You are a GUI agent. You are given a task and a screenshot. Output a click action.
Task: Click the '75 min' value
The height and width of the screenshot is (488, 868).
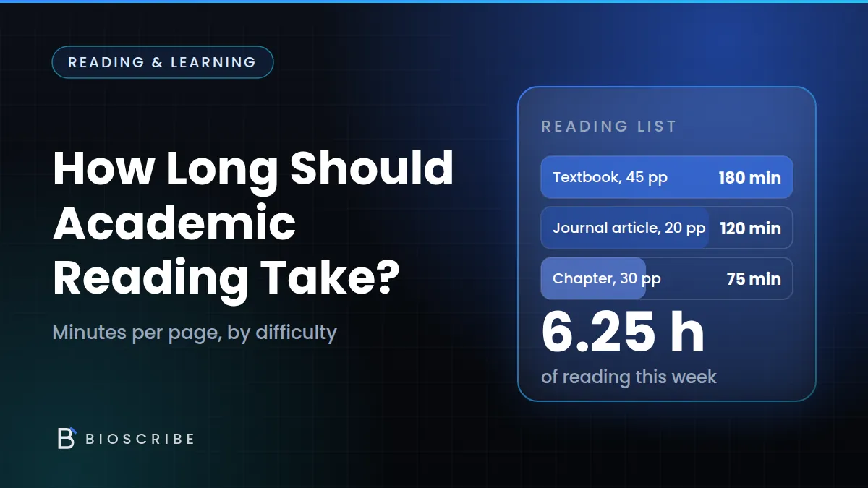pos(754,279)
